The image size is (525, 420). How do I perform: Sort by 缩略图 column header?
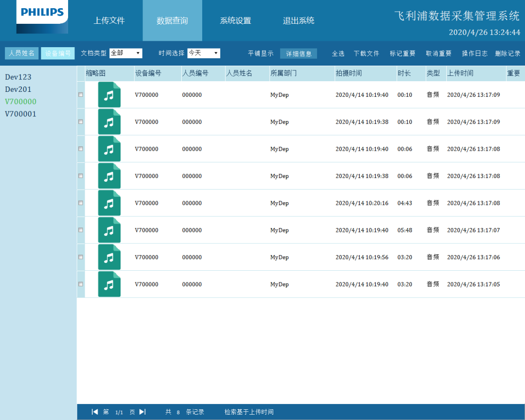click(109, 73)
